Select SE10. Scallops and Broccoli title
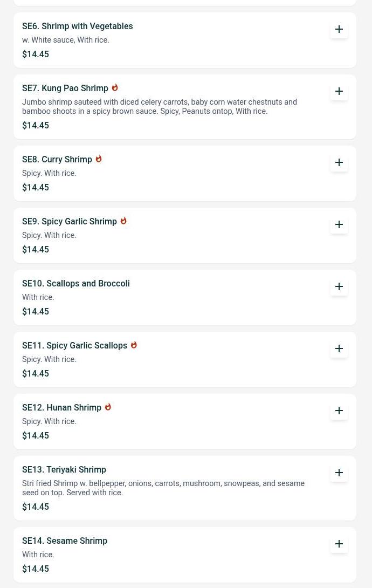Image resolution: width=372 pixels, height=588 pixels. [x=76, y=284]
